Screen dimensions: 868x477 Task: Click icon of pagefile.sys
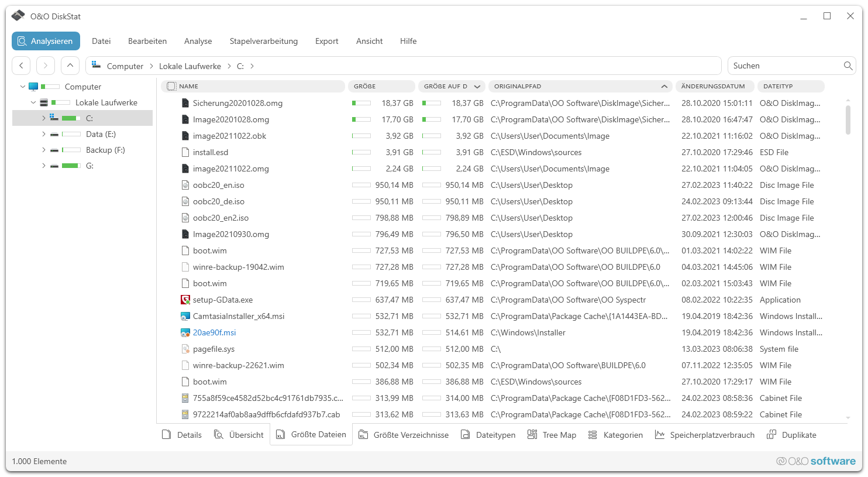(x=185, y=349)
